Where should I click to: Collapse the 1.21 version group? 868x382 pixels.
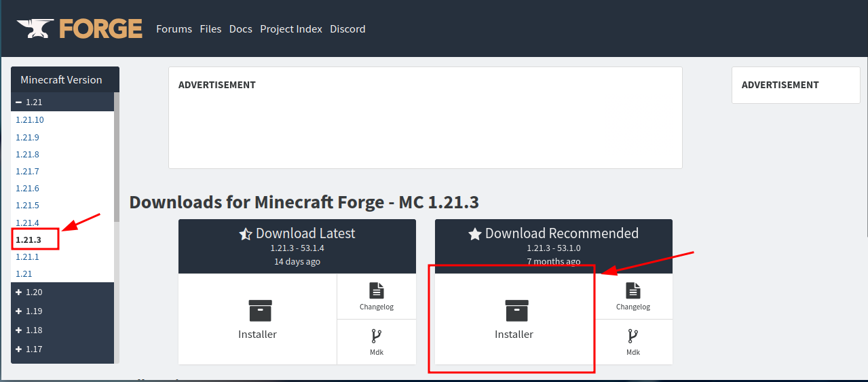[19, 102]
